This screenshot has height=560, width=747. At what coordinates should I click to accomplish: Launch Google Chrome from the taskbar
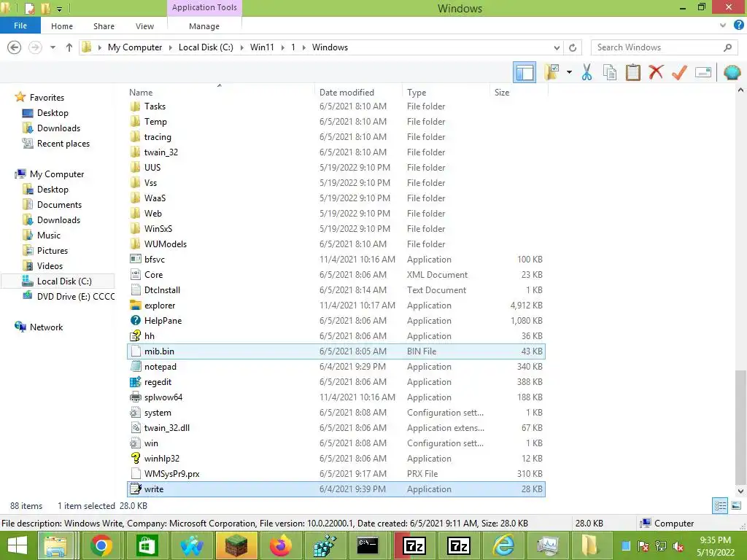pyautogui.click(x=101, y=545)
